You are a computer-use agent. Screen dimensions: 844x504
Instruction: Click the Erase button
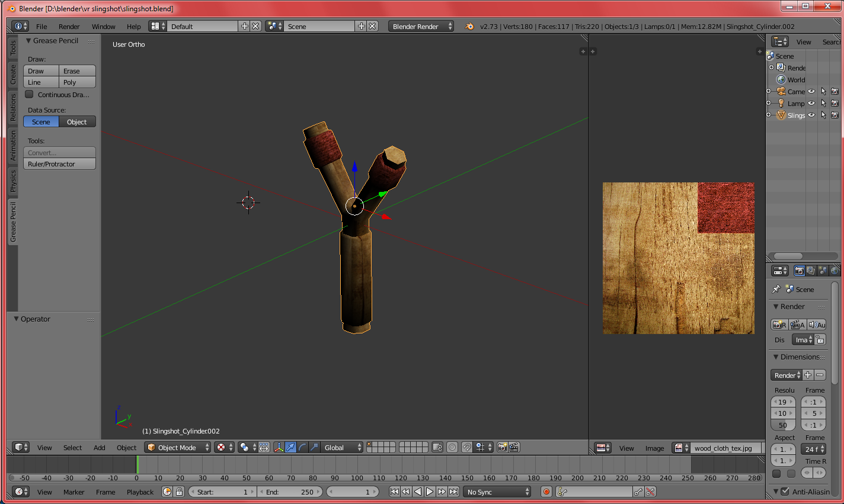(77, 71)
